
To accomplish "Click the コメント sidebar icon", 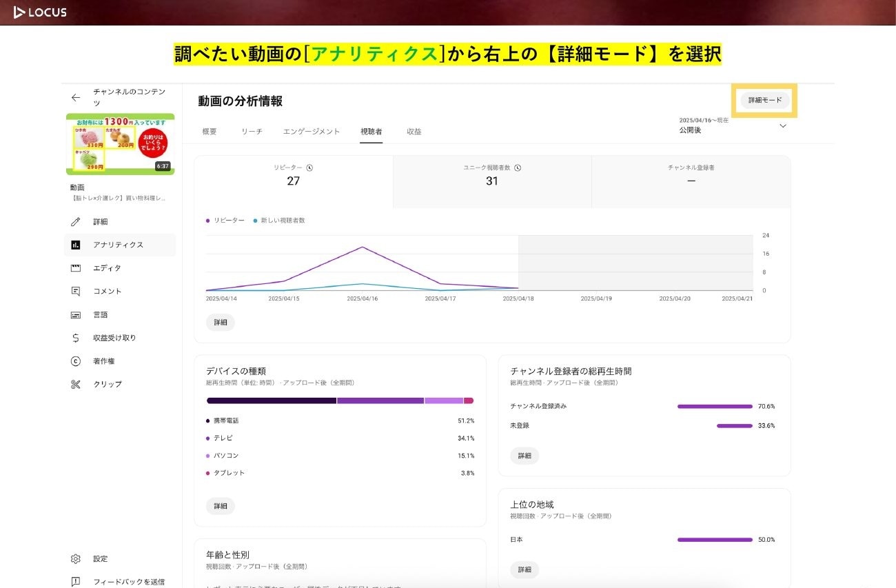I will [x=76, y=292].
